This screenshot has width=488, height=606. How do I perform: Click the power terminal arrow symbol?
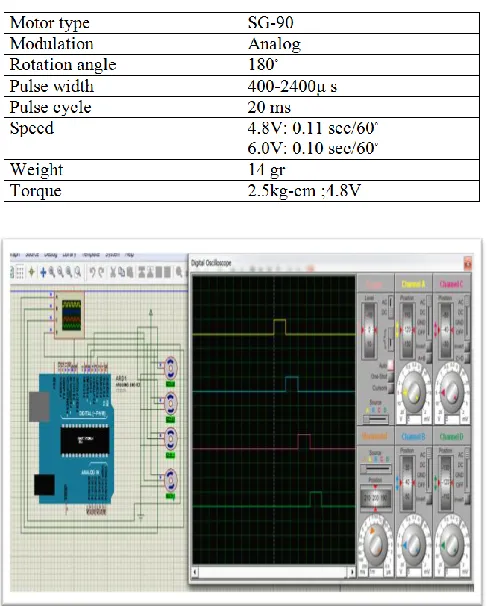[151, 313]
